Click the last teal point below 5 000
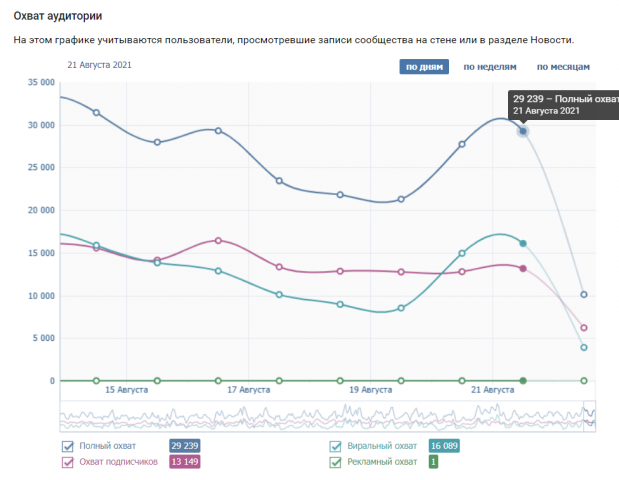The image size is (619, 480). click(584, 347)
